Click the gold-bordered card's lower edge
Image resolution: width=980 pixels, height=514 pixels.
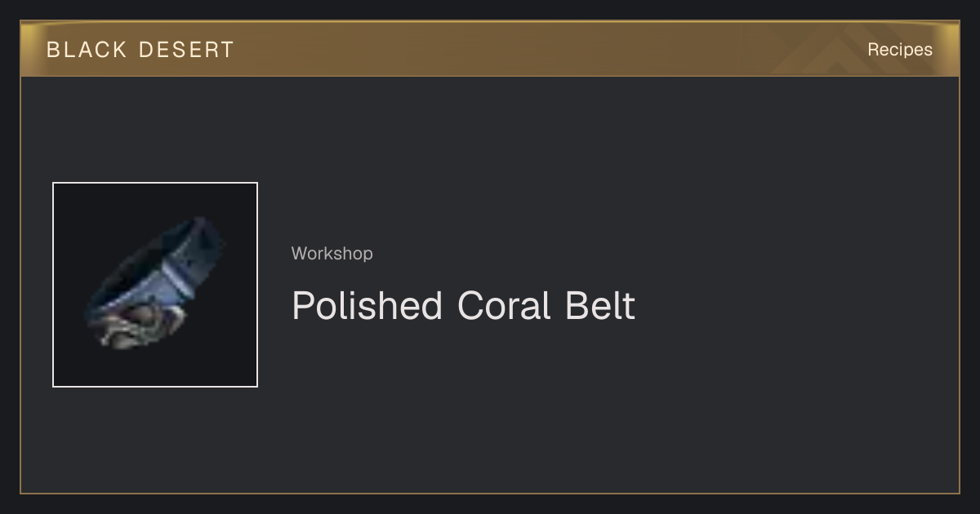pyautogui.click(x=490, y=493)
